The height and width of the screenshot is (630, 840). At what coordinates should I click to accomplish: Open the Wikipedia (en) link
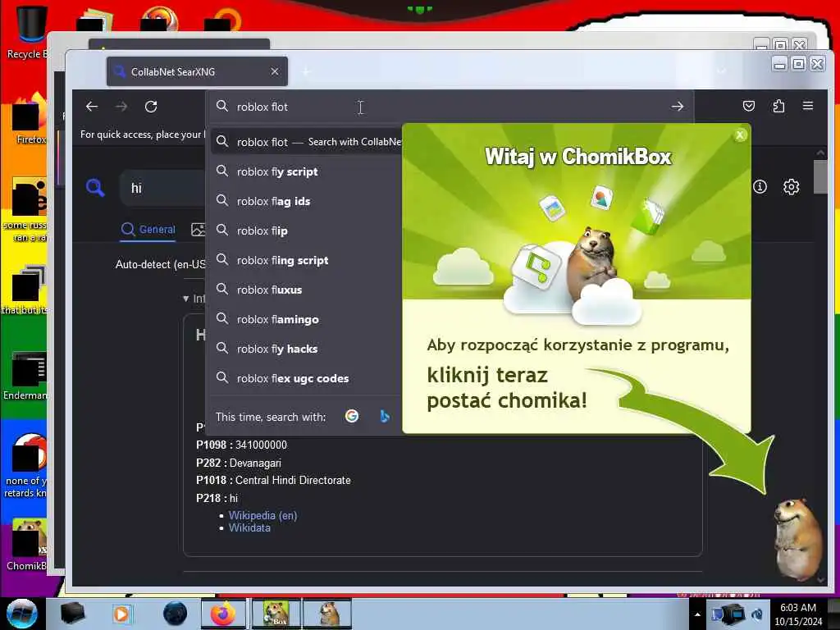(262, 515)
